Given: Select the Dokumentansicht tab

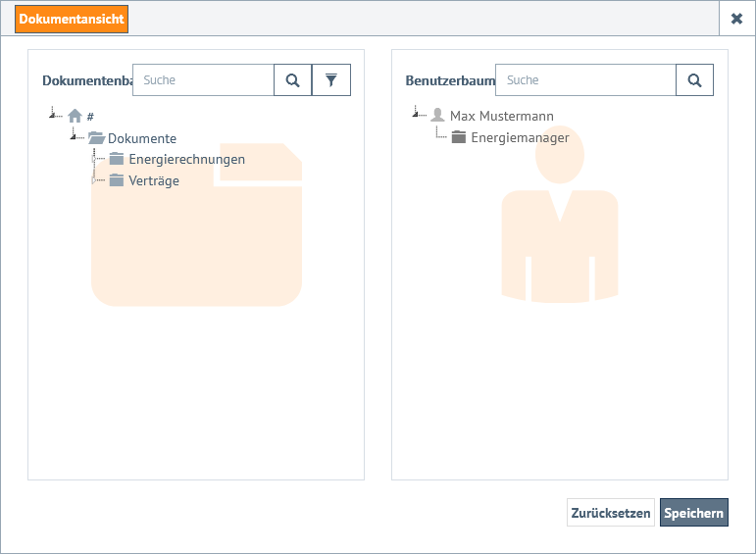Looking at the screenshot, I should click(x=72, y=20).
